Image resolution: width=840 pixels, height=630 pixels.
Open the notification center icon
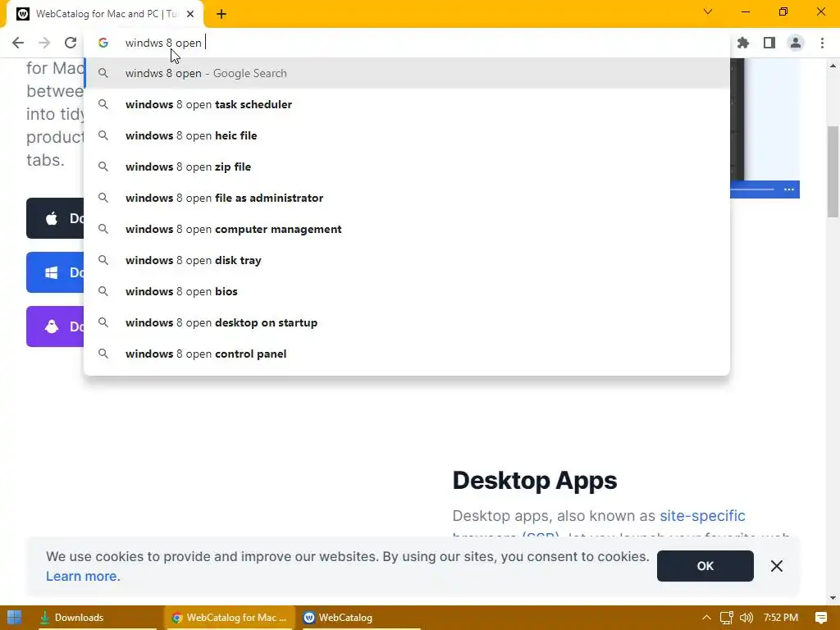820,618
